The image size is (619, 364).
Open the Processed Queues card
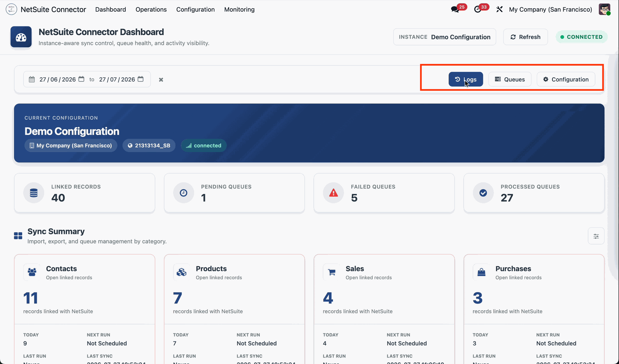pos(534,193)
